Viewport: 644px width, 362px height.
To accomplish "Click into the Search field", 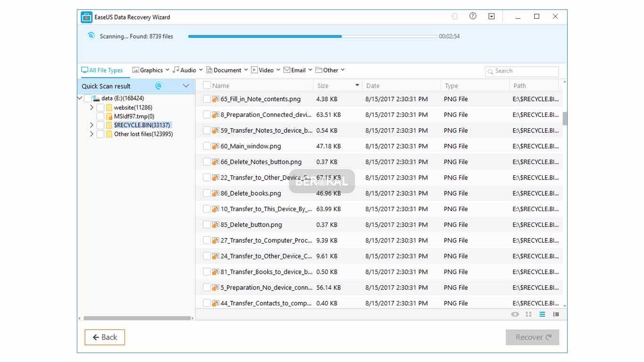I will coord(522,71).
